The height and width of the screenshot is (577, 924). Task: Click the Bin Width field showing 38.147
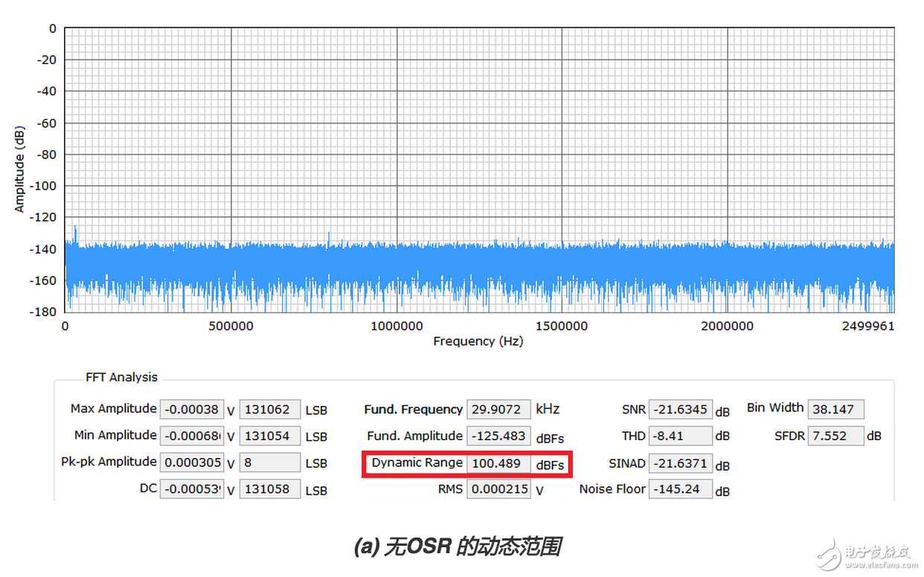(x=835, y=409)
